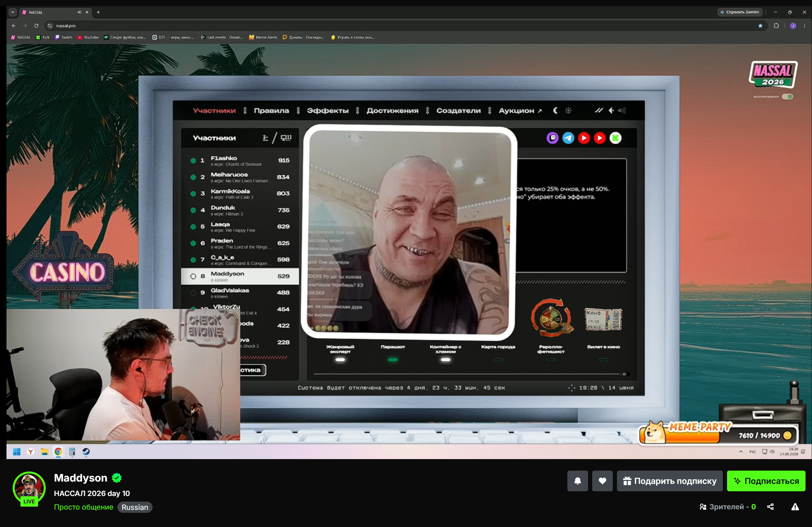
Task: Bookmark the page with the star icon
Action: click(x=760, y=26)
